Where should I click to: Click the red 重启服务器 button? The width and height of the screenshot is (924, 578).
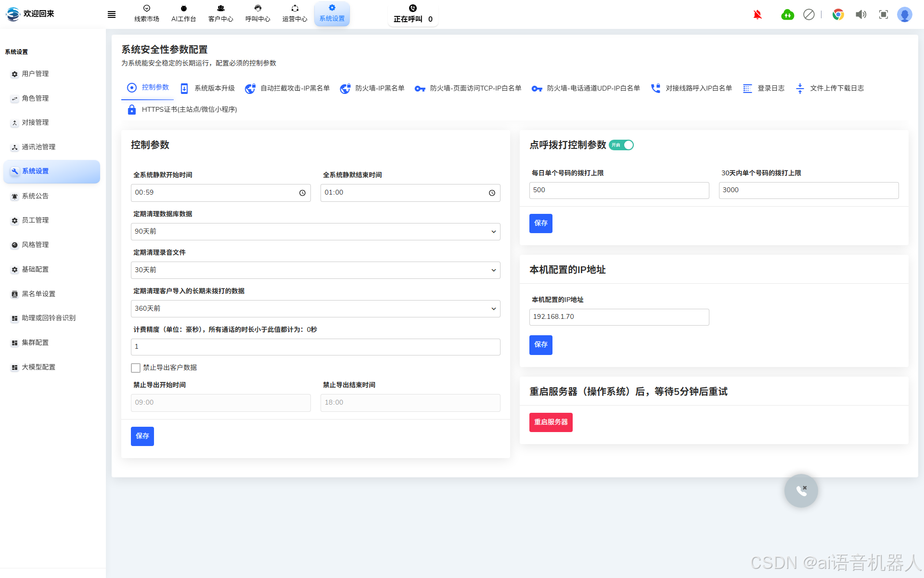pos(551,422)
